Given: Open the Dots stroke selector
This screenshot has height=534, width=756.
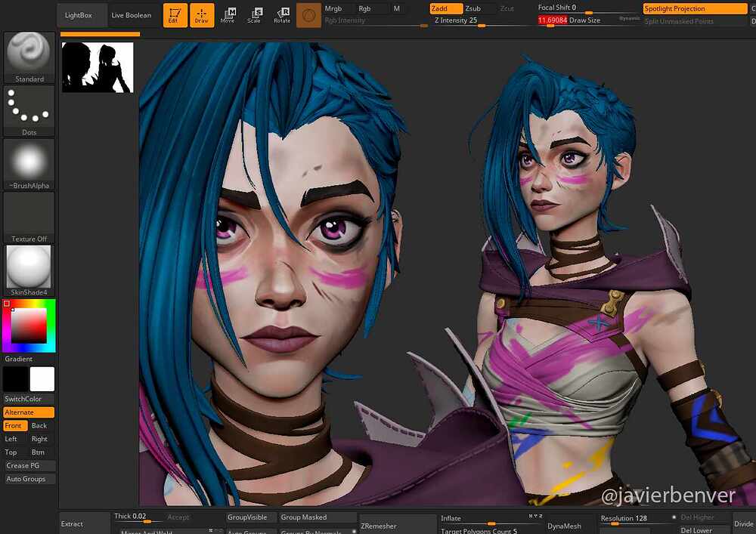Looking at the screenshot, I should (x=28, y=110).
